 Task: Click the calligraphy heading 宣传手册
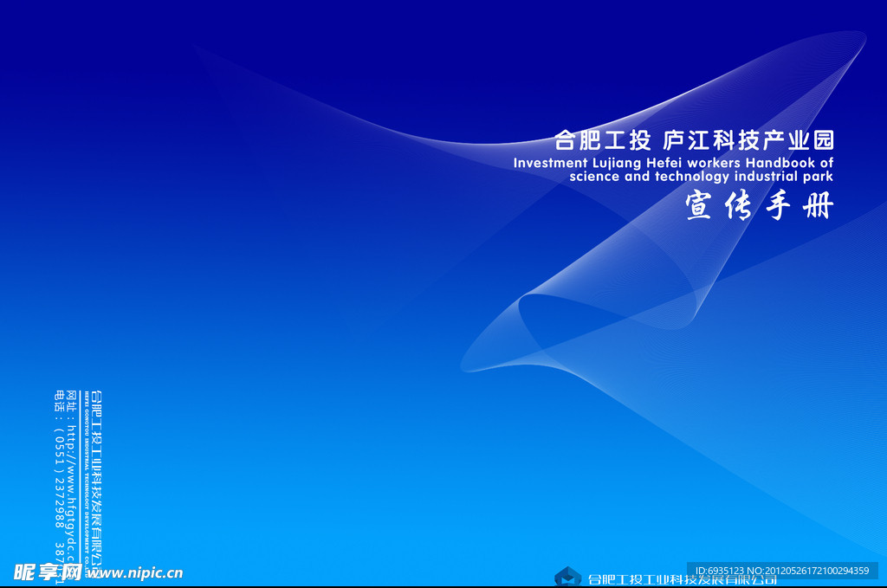pyautogui.click(x=759, y=205)
